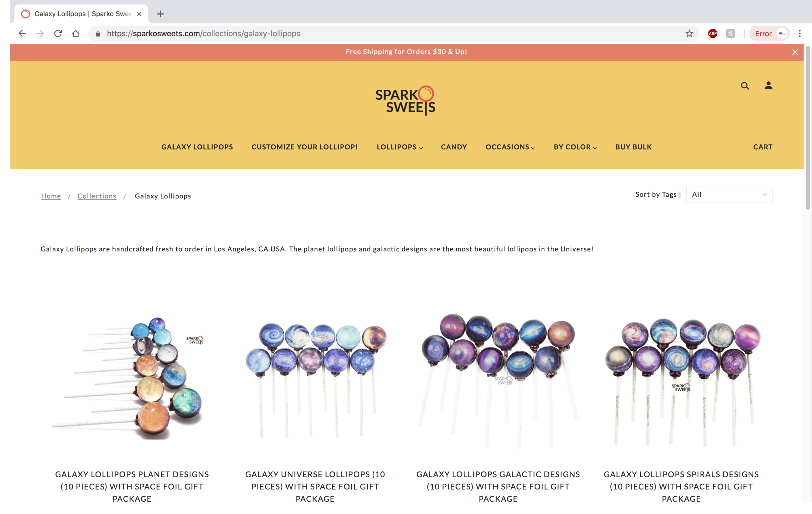
Task: Open Chrome's three-dot menu
Action: pyautogui.click(x=800, y=33)
